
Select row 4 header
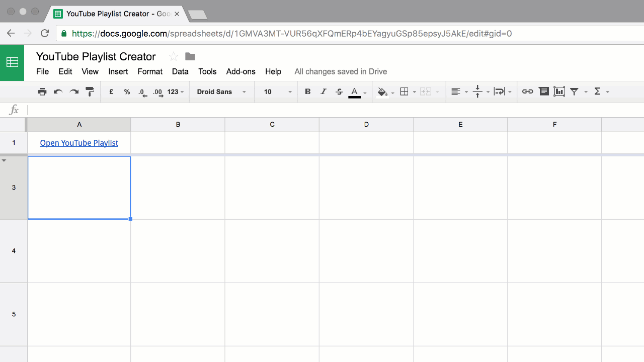tap(14, 251)
